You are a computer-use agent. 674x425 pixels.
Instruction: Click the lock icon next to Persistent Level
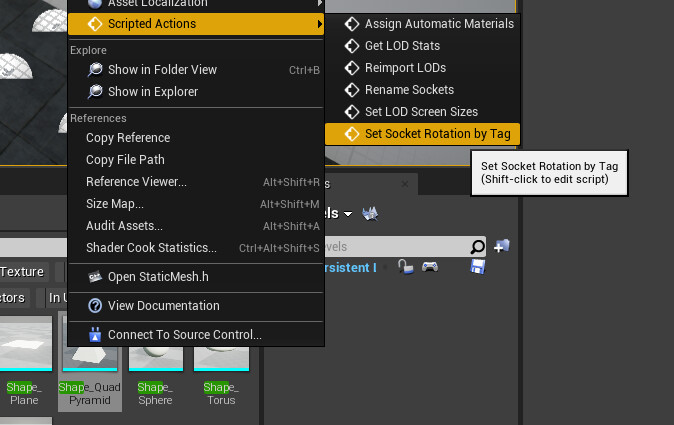coord(405,267)
